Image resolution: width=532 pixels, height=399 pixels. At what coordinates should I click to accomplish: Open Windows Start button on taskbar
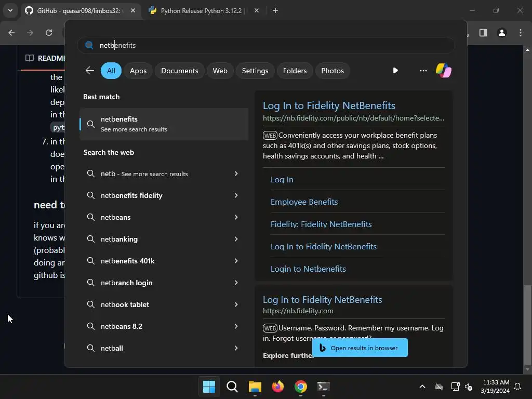[x=209, y=387]
